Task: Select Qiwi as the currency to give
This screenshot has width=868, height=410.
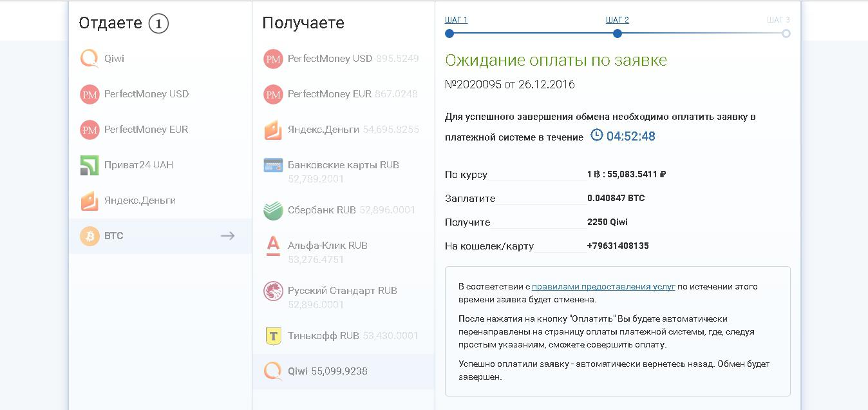Action: tap(160, 59)
